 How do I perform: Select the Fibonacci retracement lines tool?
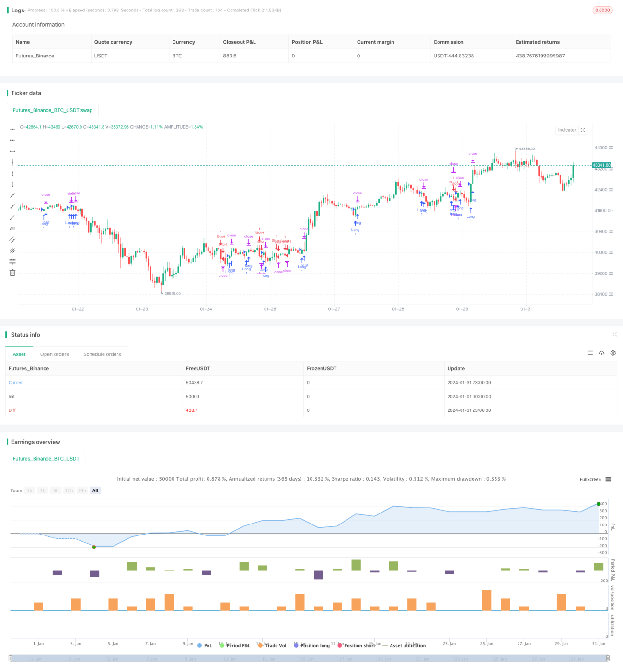click(12, 262)
